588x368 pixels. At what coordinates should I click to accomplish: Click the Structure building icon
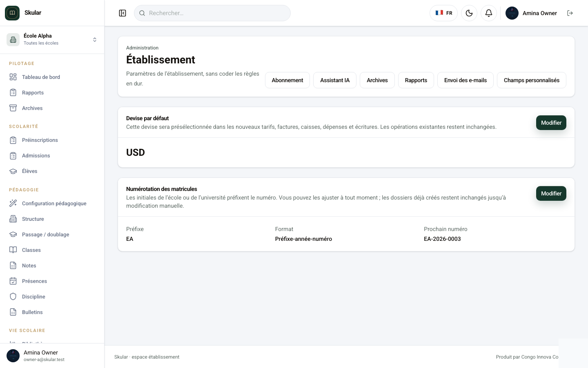click(13, 219)
